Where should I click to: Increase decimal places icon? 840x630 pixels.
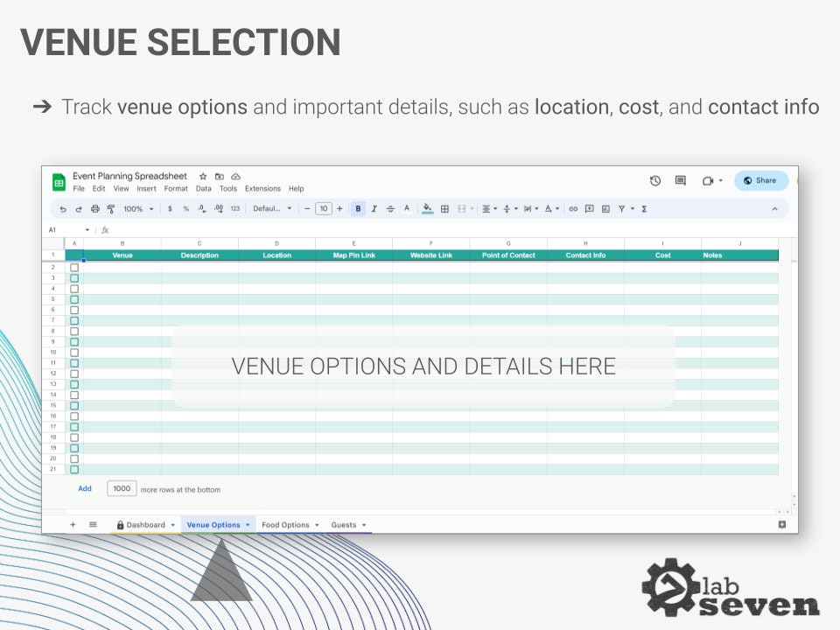[219, 209]
